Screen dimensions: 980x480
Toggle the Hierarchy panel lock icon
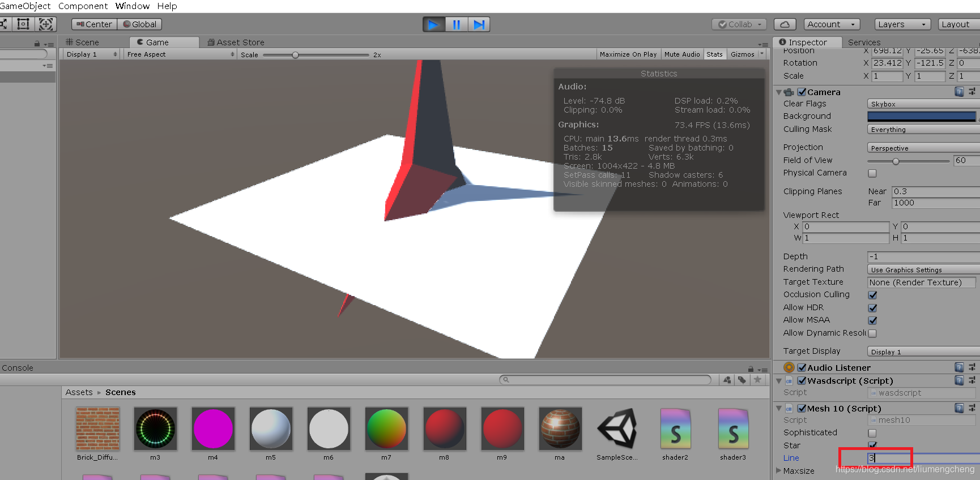[x=37, y=44]
